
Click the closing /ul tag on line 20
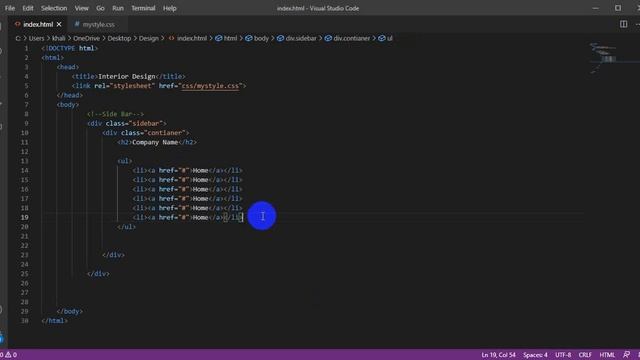pos(127,227)
